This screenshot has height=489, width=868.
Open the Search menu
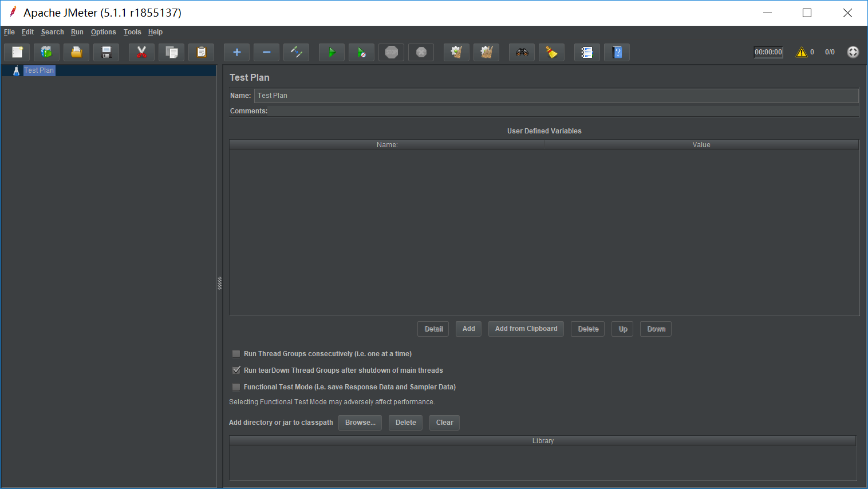52,32
